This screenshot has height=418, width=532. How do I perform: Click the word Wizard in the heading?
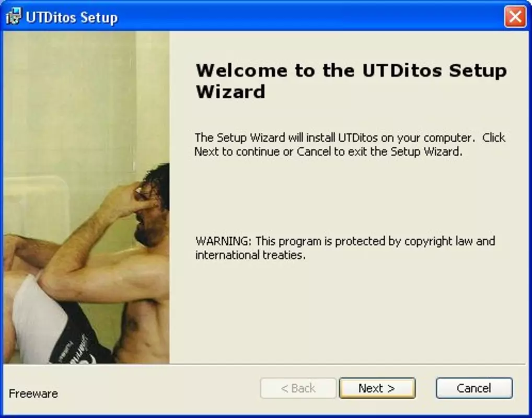[230, 92]
